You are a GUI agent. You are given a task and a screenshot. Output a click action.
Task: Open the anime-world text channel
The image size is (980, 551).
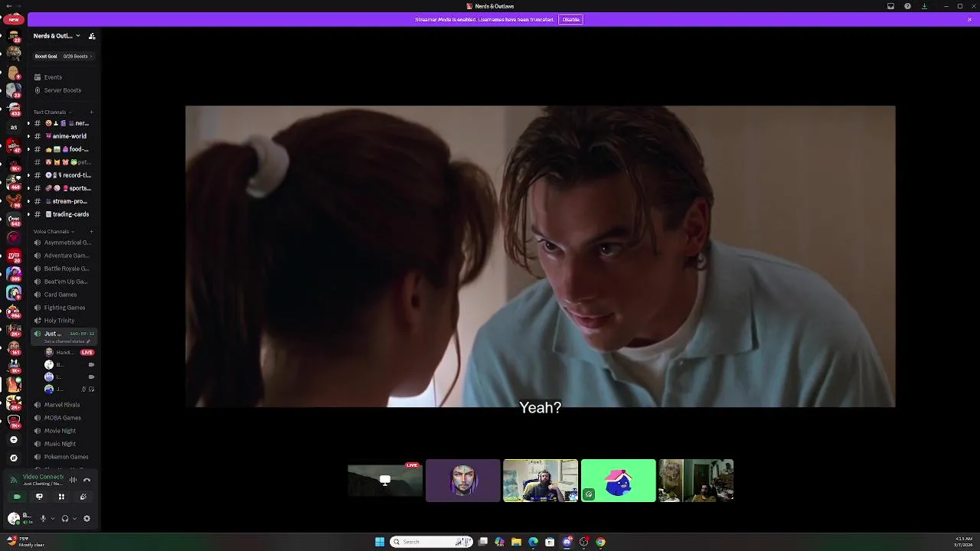click(64, 136)
